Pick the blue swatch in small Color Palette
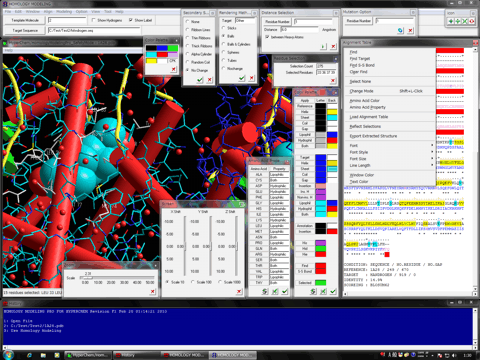 pyautogui.click(x=162, y=48)
